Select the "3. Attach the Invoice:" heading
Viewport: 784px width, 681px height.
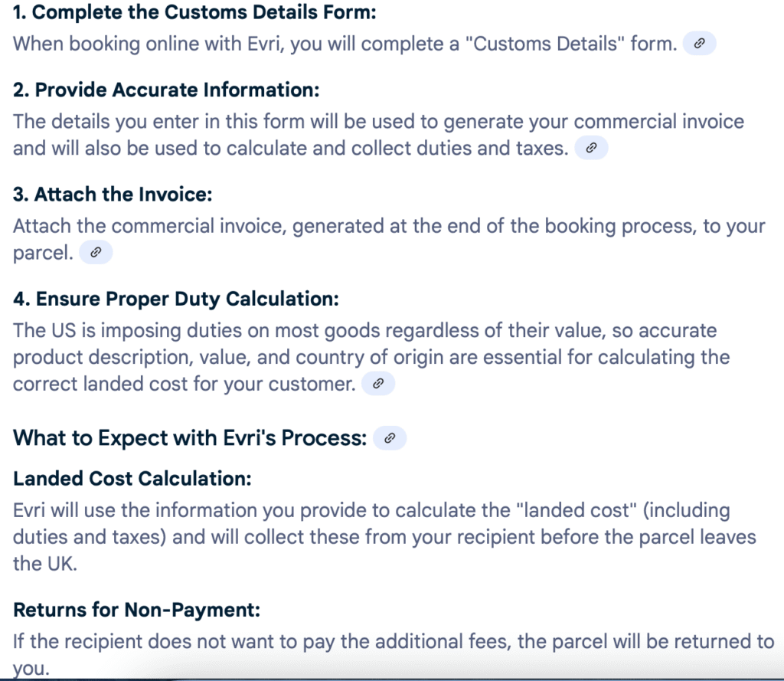pos(113,195)
